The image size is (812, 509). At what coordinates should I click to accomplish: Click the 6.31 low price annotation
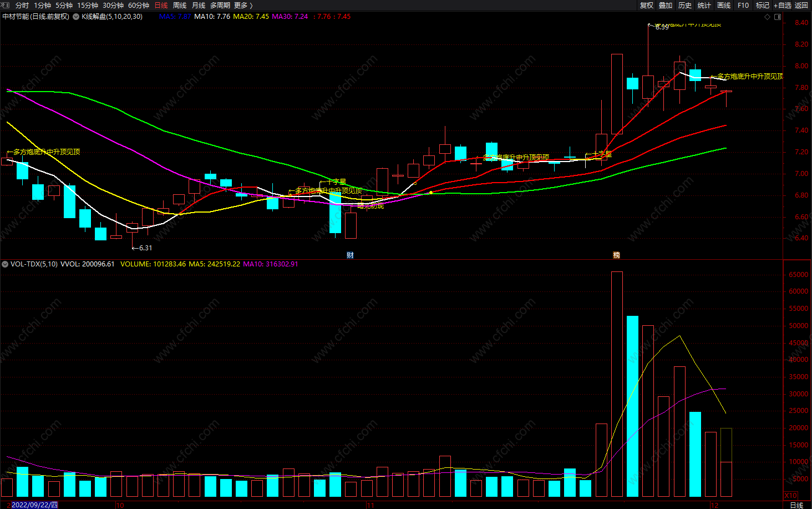[x=142, y=248]
